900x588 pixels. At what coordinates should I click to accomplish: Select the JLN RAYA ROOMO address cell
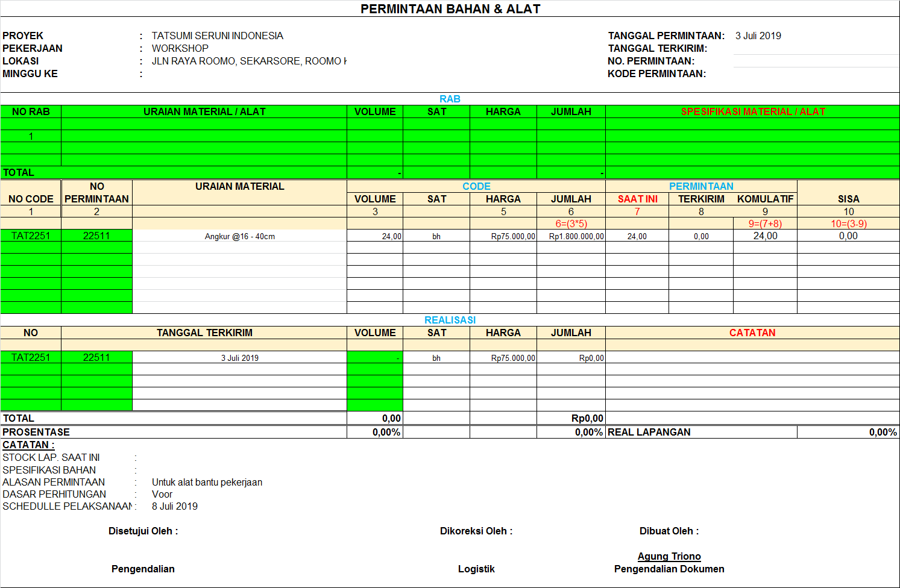pos(249,61)
